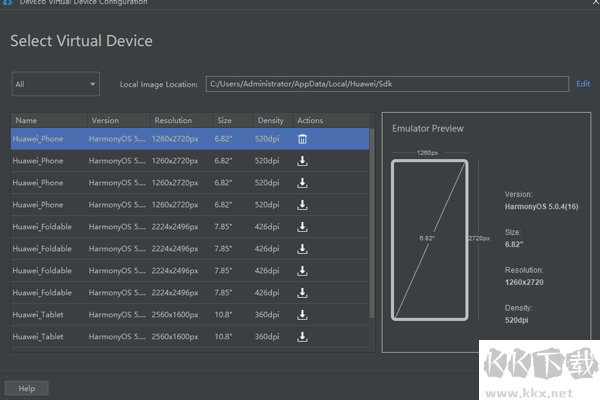Download the first Huawei_Foldable device image

pyautogui.click(x=302, y=227)
